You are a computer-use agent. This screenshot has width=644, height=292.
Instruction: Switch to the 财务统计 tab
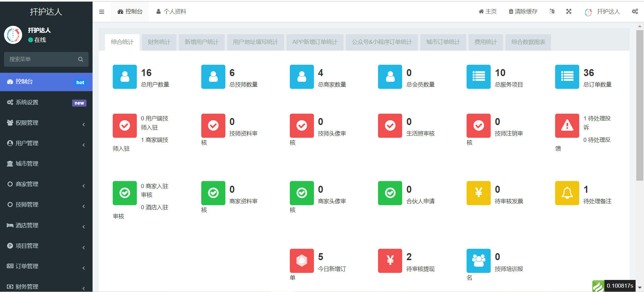(159, 42)
